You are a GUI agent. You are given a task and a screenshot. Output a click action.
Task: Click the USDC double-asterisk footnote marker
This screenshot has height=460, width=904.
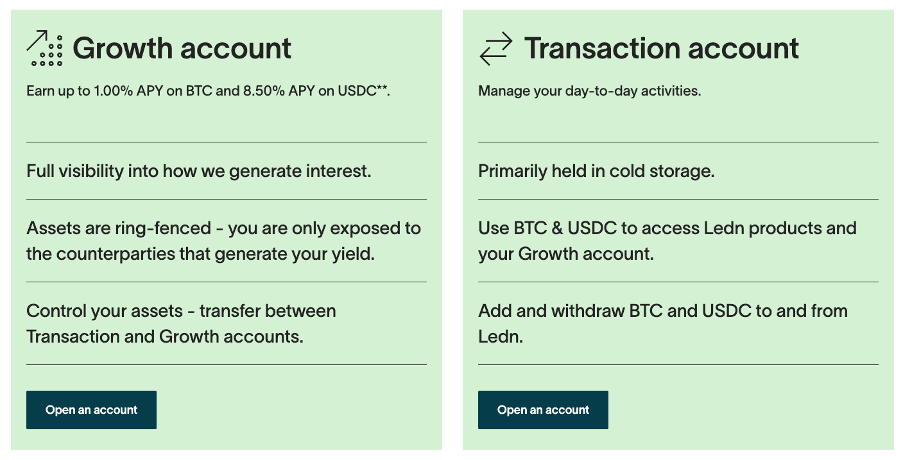click(x=382, y=89)
